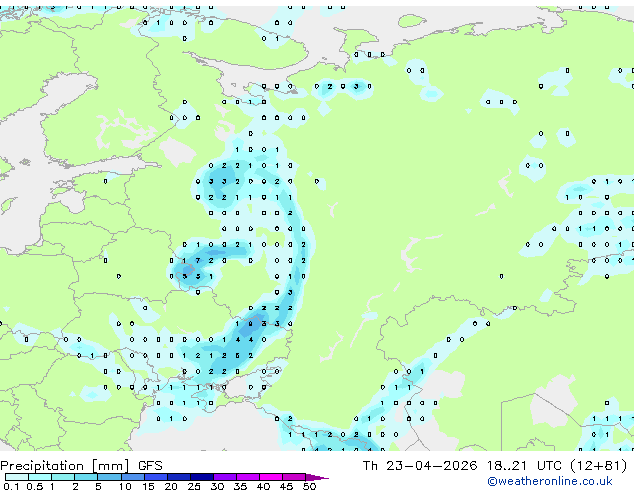Click the "Precipitation [mm]" label
This screenshot has width=634, height=490.
(x=65, y=466)
